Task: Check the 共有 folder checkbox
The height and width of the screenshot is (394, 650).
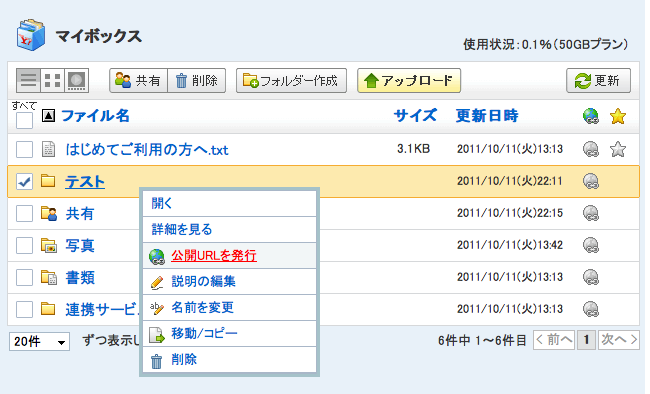Action: click(x=24, y=213)
